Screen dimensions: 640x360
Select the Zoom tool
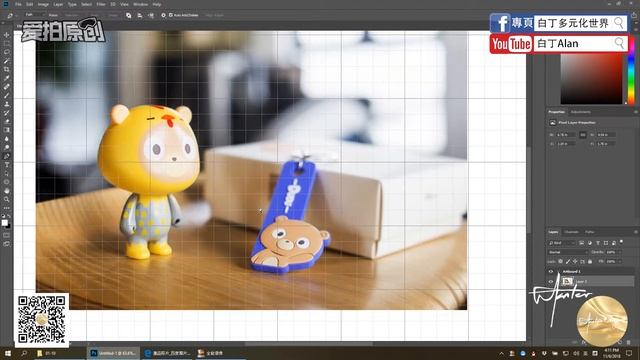(x=7, y=199)
